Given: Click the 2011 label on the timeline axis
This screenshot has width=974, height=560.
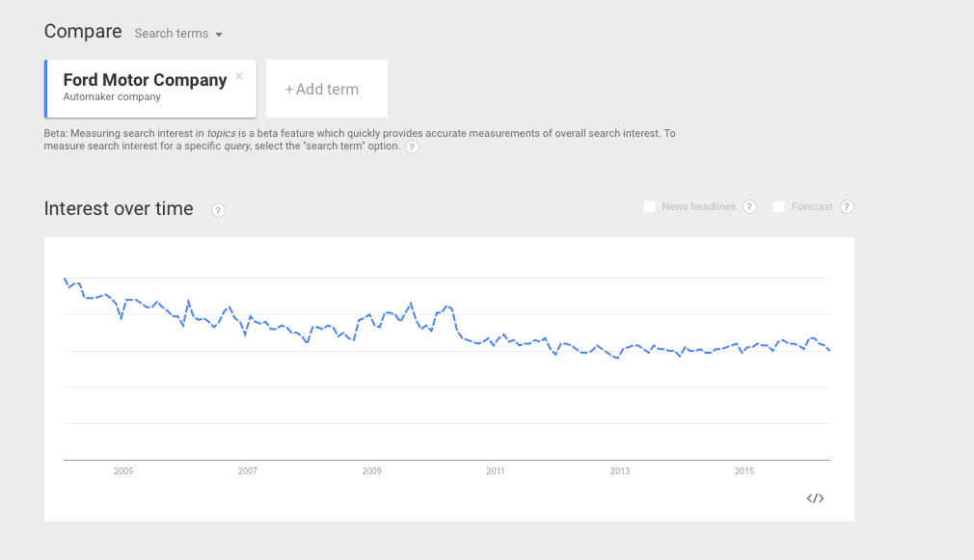Looking at the screenshot, I should (x=495, y=471).
